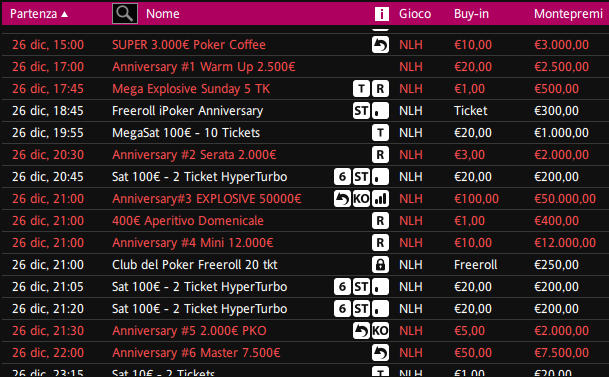Click ST icon on Freeroll iPoker Anniversary
The width and height of the screenshot is (609, 377).
coord(361,111)
